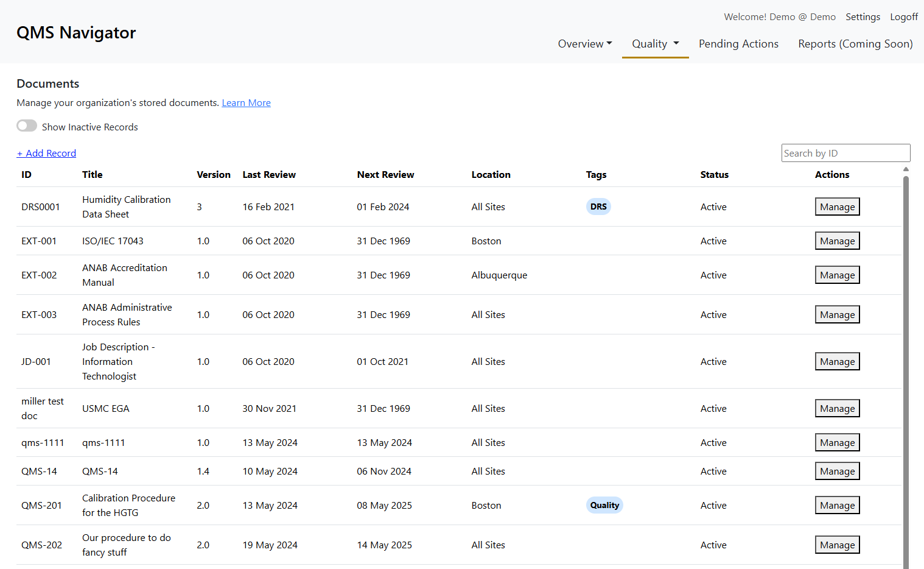Viewport: 924px width, 569px height.
Task: Open the Overview dropdown menu
Action: point(584,44)
